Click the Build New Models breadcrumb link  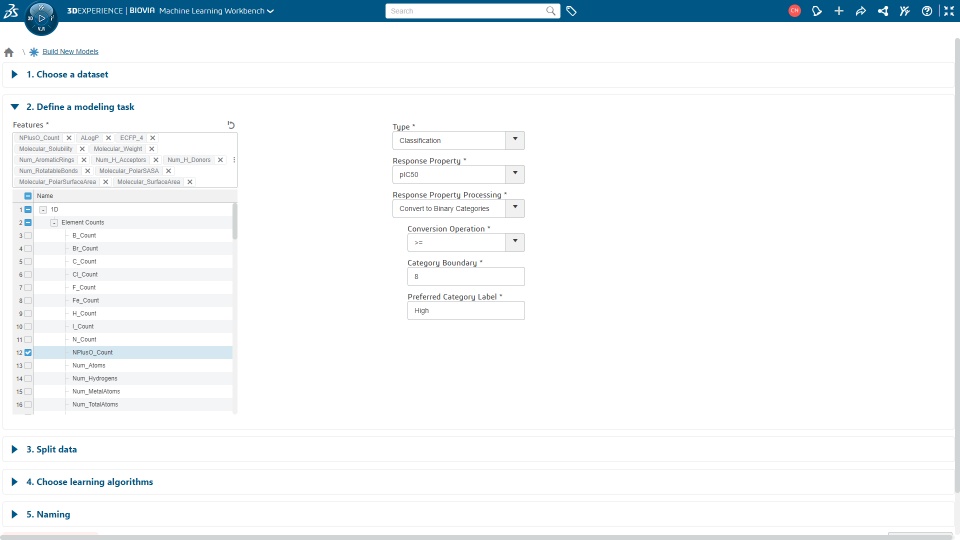pyautogui.click(x=70, y=51)
